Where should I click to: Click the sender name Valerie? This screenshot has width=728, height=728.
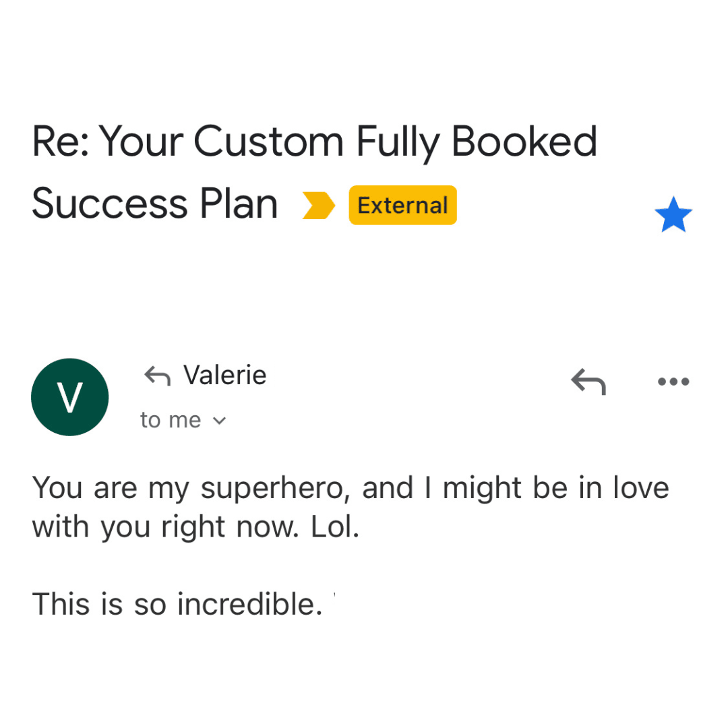[225, 375]
